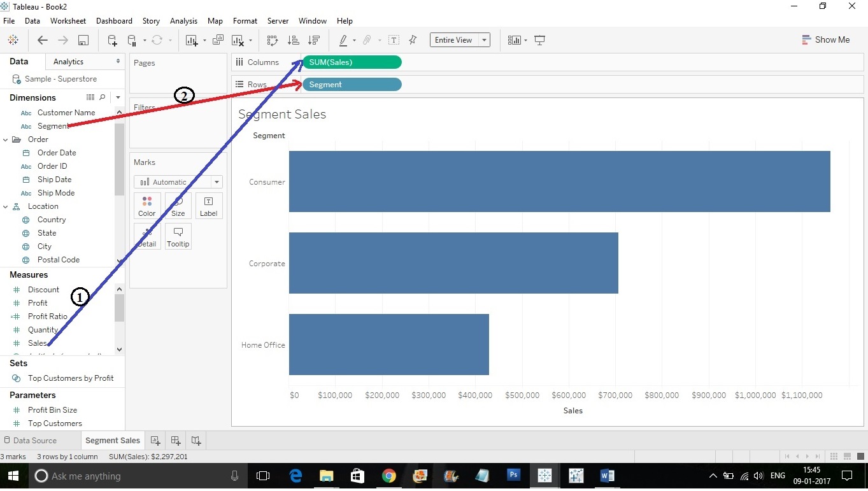Open the Tooltip shelf in Marks card
The image size is (868, 491).
[x=178, y=236]
